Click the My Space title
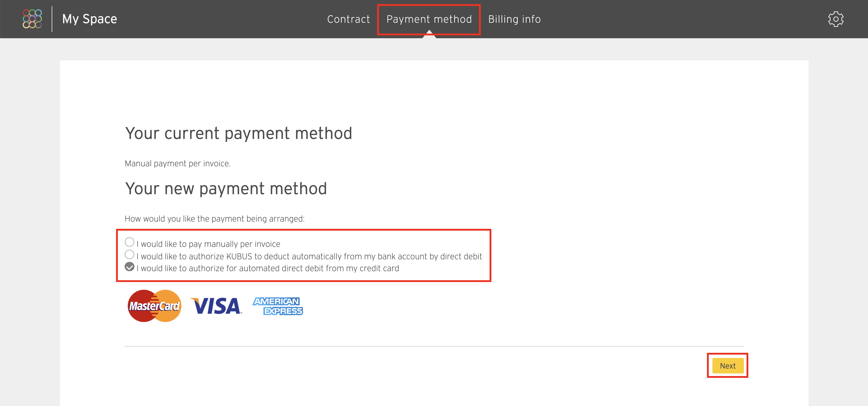 (x=90, y=19)
